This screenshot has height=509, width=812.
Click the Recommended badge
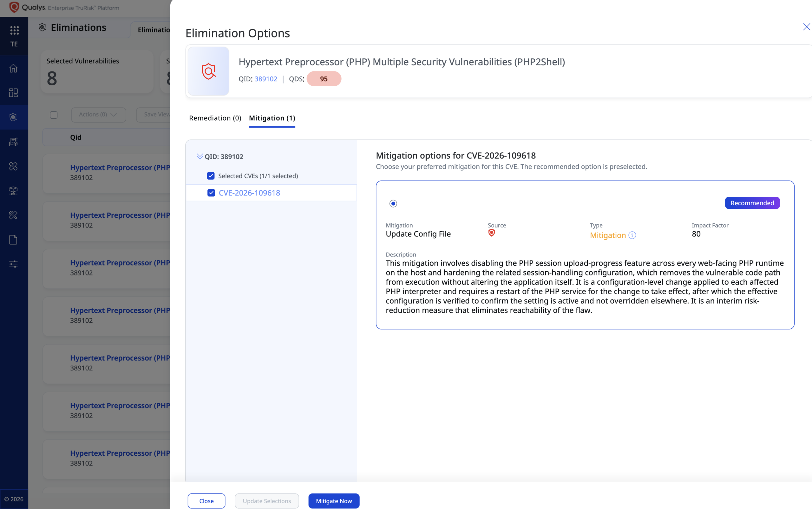[x=752, y=203]
